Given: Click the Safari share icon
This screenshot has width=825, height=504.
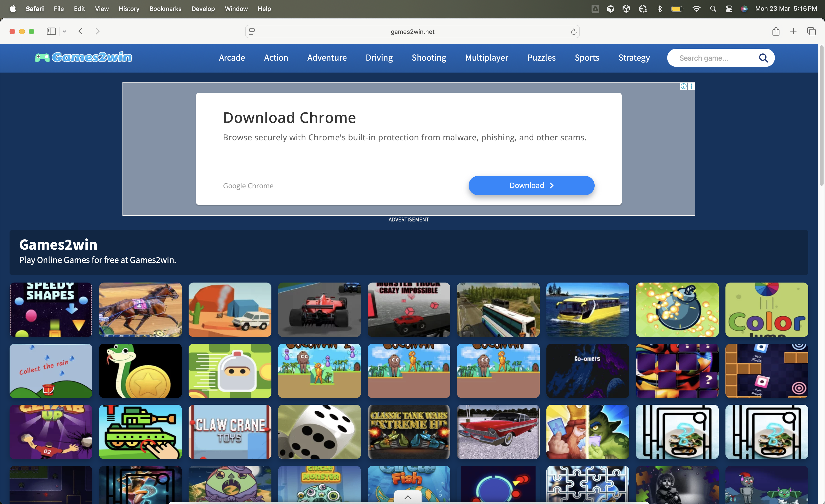Looking at the screenshot, I should click(x=776, y=31).
